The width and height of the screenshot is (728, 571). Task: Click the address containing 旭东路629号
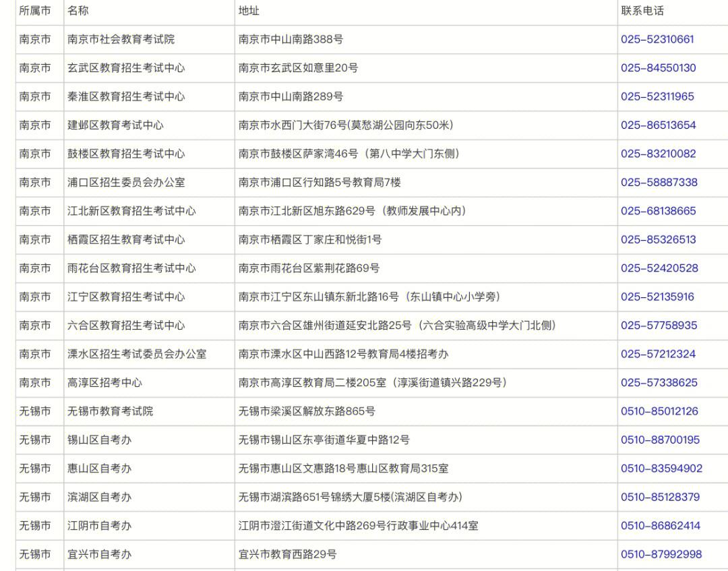pyautogui.click(x=352, y=211)
